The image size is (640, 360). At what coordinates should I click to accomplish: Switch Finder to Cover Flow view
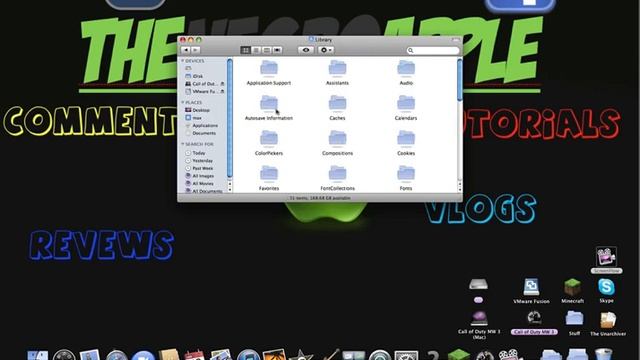tap(277, 50)
